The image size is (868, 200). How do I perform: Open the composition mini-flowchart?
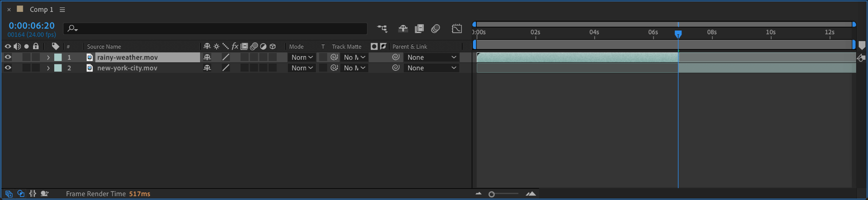(x=382, y=28)
